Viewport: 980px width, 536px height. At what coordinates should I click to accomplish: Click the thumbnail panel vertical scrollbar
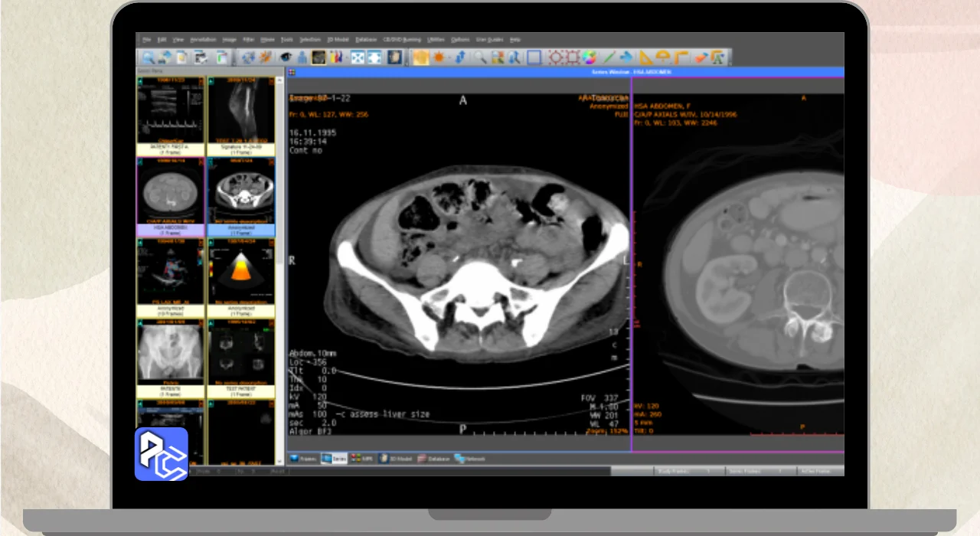point(280,268)
